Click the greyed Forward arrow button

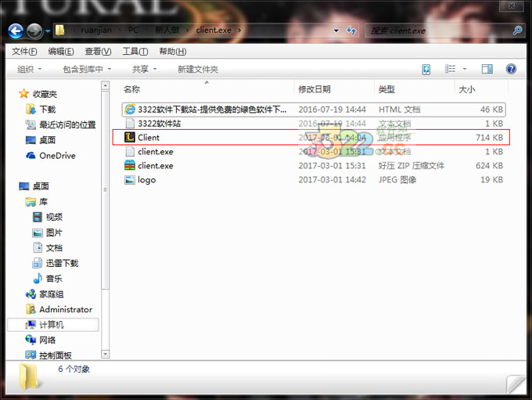point(34,31)
